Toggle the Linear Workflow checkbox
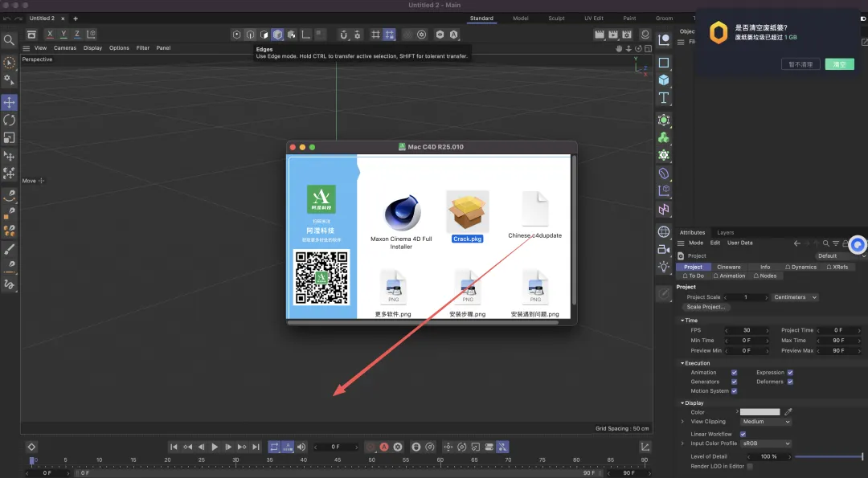The image size is (868, 478). (743, 435)
